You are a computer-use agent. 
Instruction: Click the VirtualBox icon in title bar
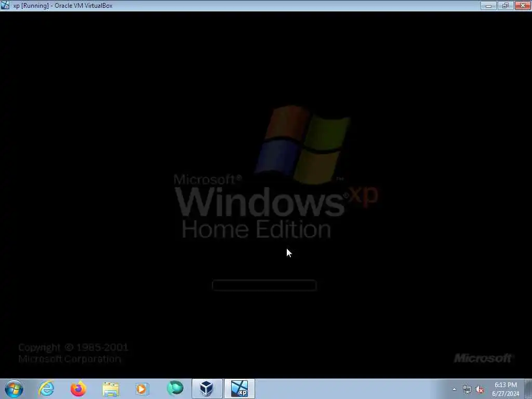[x=5, y=5]
